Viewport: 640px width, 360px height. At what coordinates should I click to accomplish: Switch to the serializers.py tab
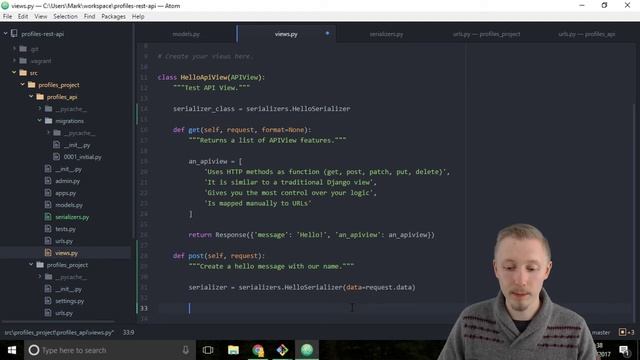pyautogui.click(x=386, y=34)
